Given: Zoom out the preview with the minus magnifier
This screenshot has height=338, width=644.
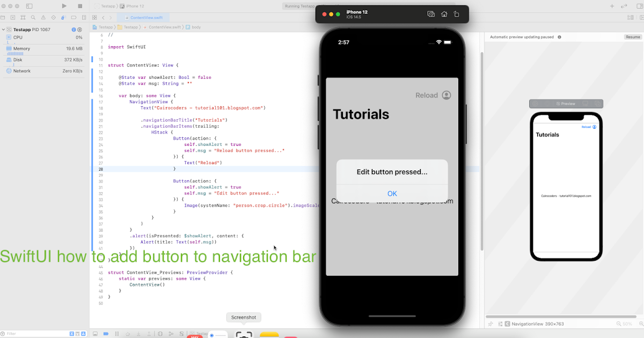Looking at the screenshot, I should pyautogui.click(x=619, y=324).
